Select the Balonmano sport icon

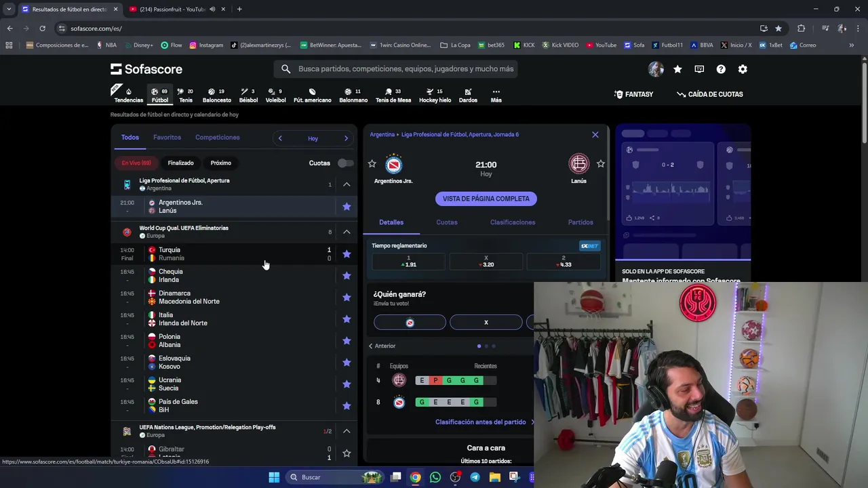[x=353, y=95]
